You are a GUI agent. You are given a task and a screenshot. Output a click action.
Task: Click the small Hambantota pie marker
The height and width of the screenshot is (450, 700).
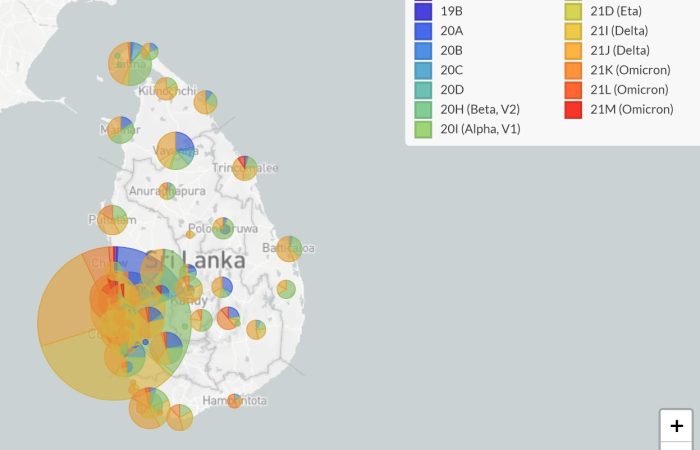[x=234, y=401]
